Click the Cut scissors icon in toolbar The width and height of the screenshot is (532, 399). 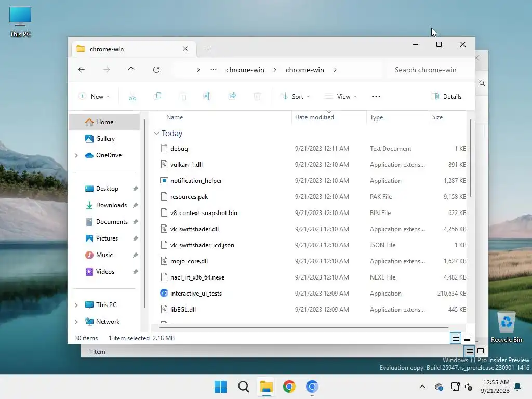click(132, 97)
